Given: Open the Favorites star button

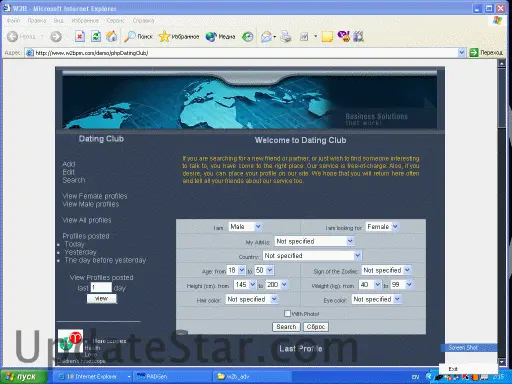Looking at the screenshot, I should point(179,36).
